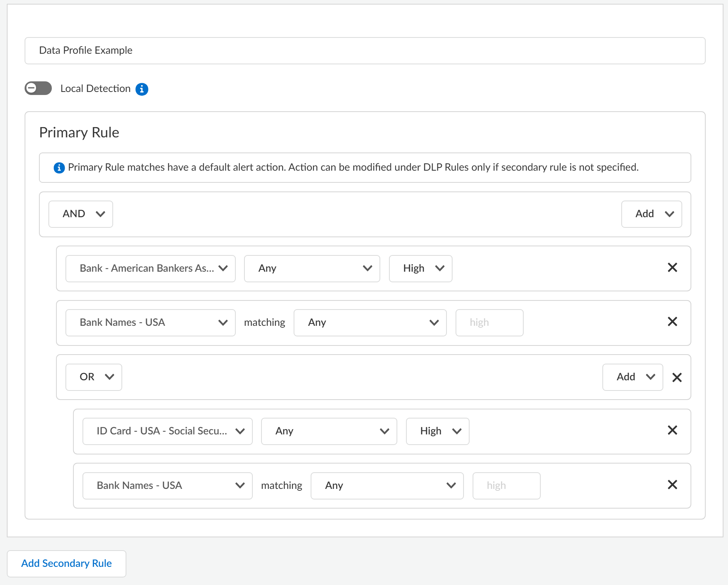Open matching Any dropdown in last Bank Names row

click(x=387, y=485)
